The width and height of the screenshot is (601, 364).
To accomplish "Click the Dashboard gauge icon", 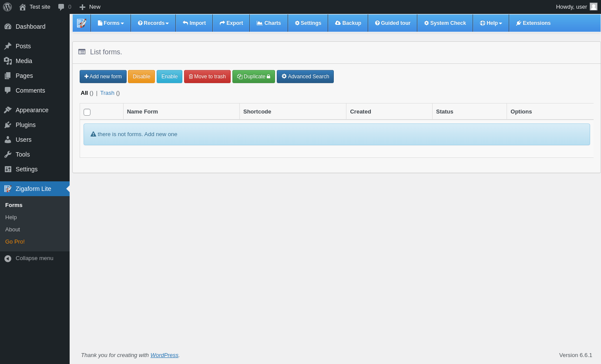I will (x=8, y=27).
